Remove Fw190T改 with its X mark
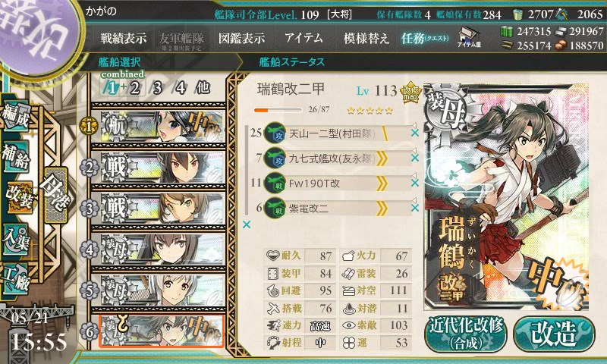607x364 pixels. coord(414,183)
